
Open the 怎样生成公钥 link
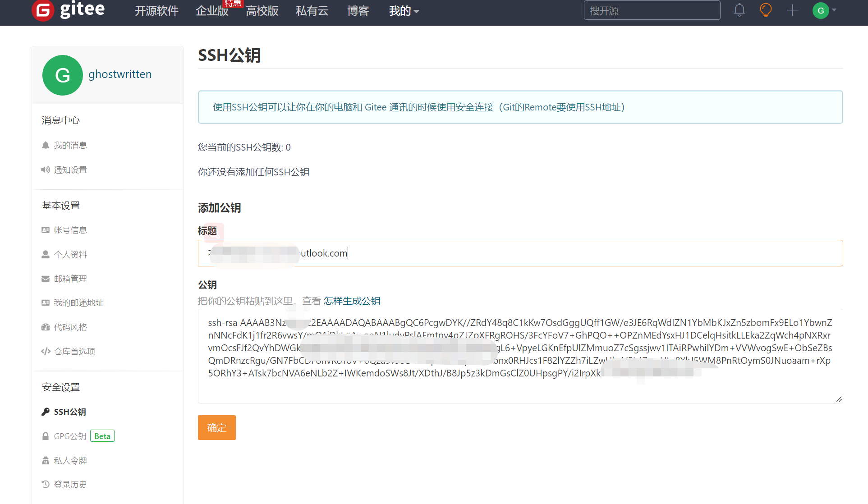point(352,301)
